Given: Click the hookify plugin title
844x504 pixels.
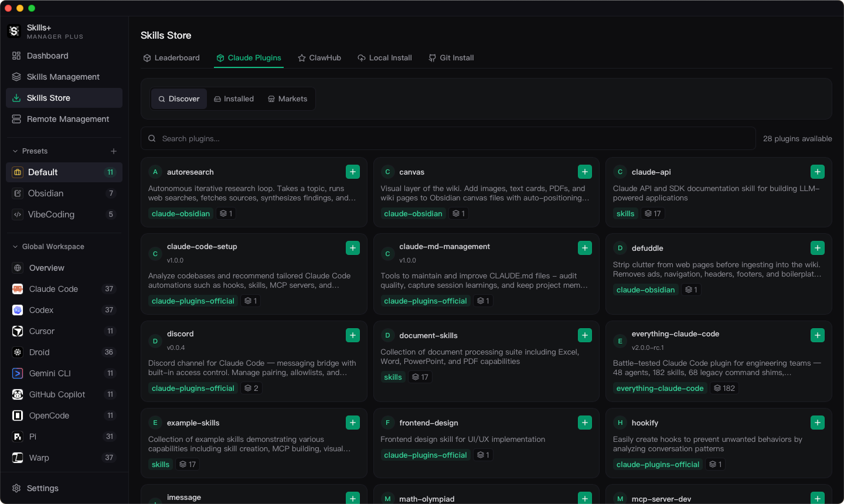Looking at the screenshot, I should (645, 423).
